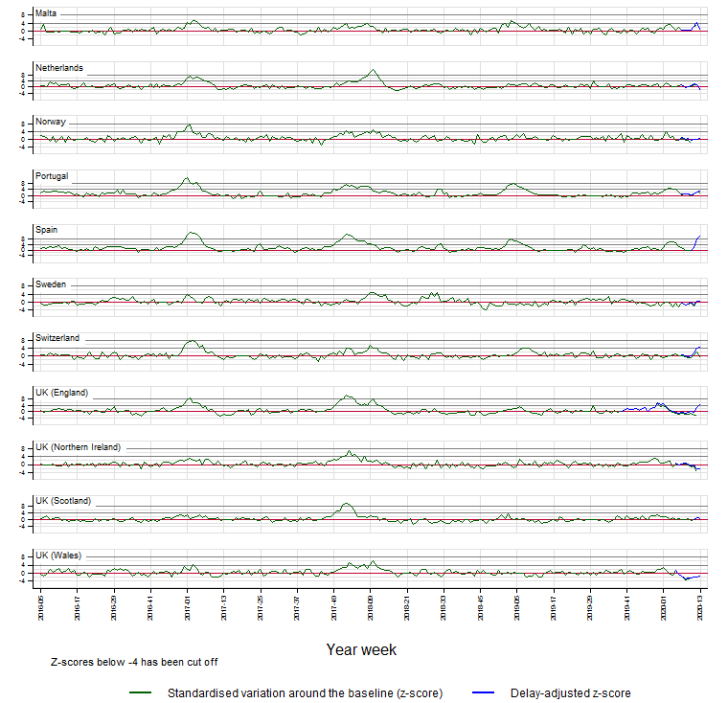Select the UK (Scotland) panel label
The height and width of the screenshot is (703, 728).
tap(63, 501)
